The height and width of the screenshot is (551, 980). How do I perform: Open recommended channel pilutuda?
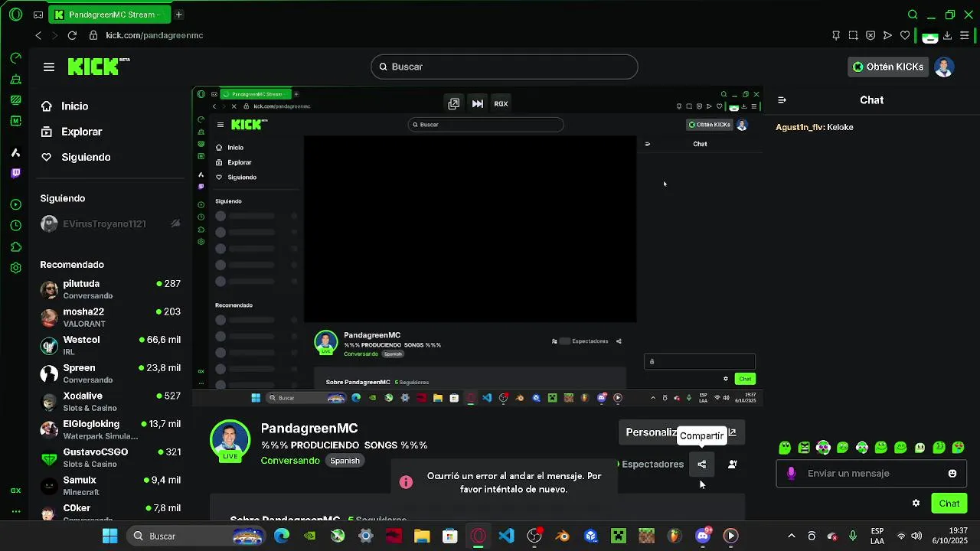pyautogui.click(x=110, y=289)
